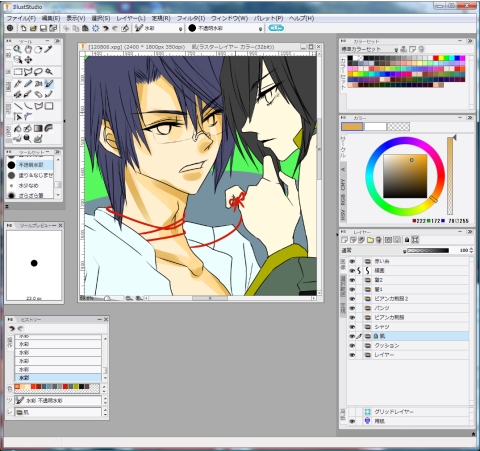Open the layer blend mode dropdown
The width and height of the screenshot is (480, 451).
[404, 251]
